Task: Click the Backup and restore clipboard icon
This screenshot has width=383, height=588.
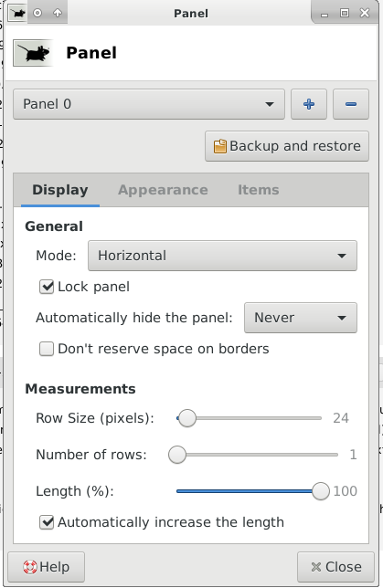Action: pyautogui.click(x=220, y=146)
